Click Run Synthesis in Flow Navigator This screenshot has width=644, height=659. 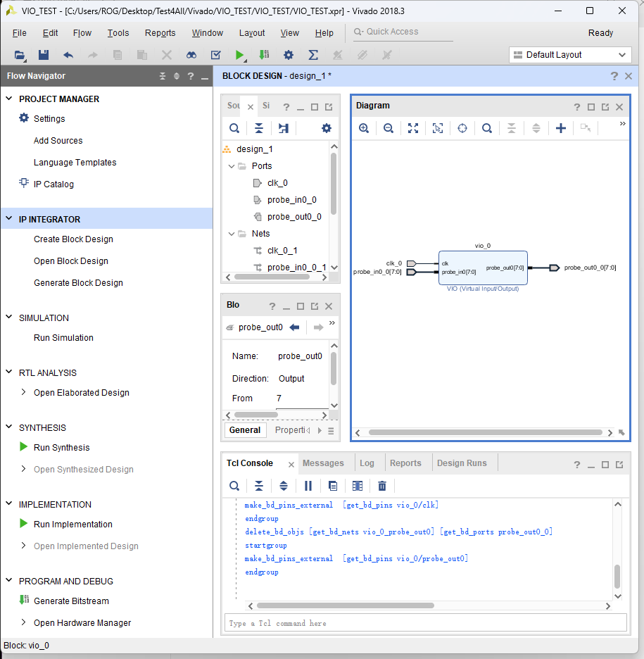tap(62, 448)
